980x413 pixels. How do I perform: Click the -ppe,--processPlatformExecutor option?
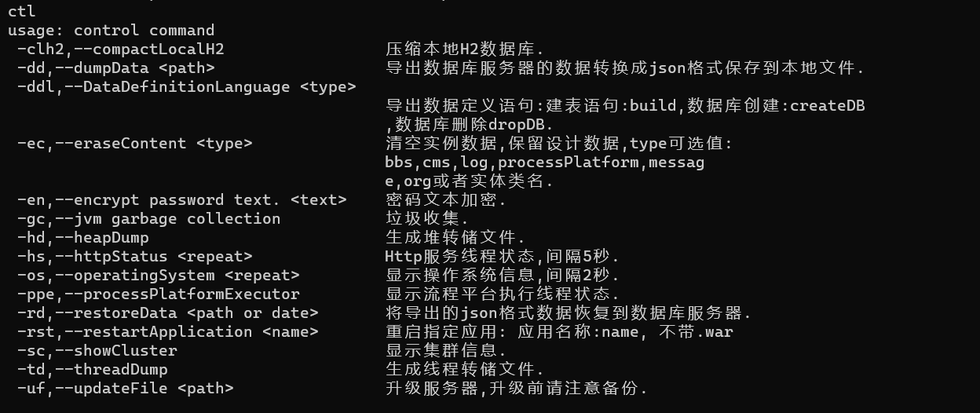159,294
